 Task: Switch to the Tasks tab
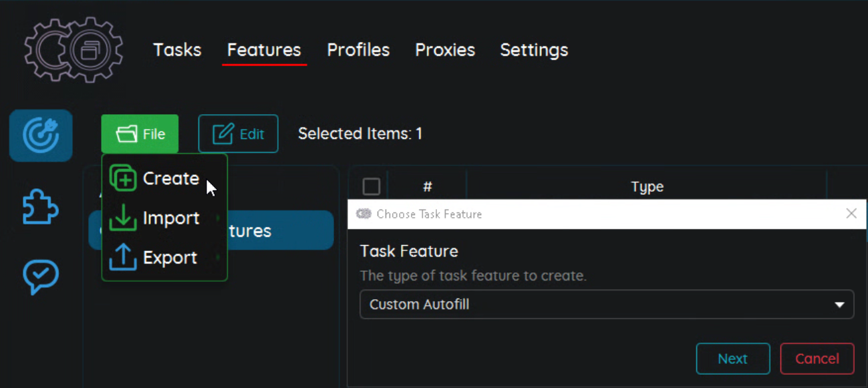177,50
